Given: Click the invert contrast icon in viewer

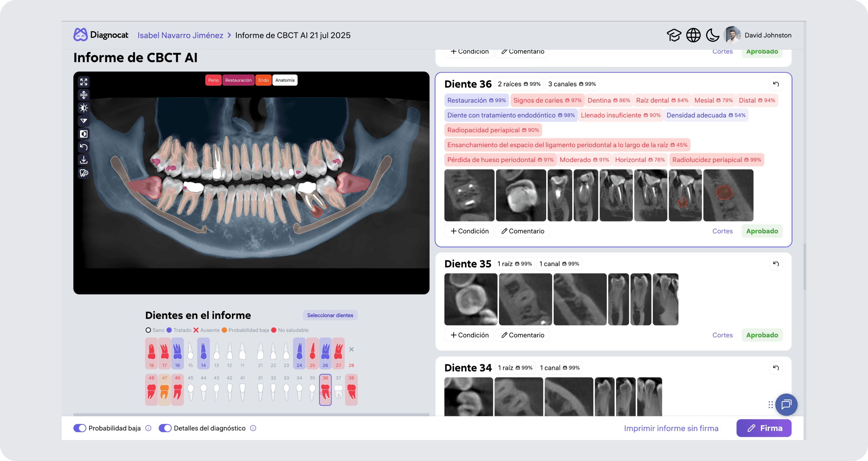Looking at the screenshot, I should [x=84, y=134].
